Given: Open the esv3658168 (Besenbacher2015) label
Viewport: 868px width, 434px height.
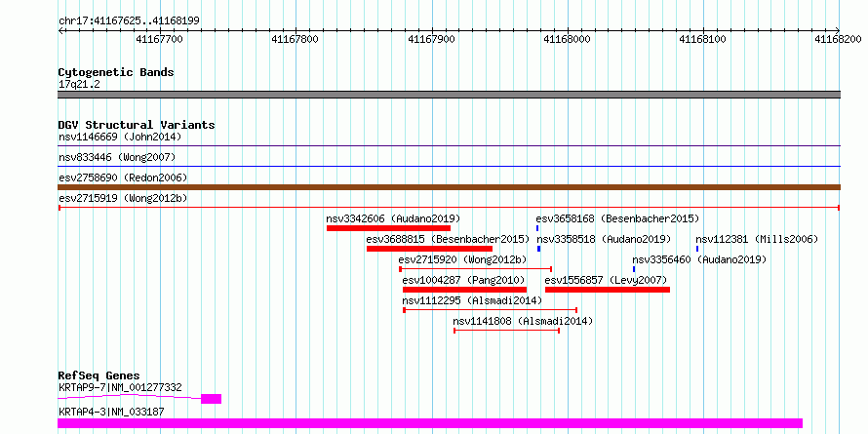Looking at the screenshot, I should [x=617, y=218].
